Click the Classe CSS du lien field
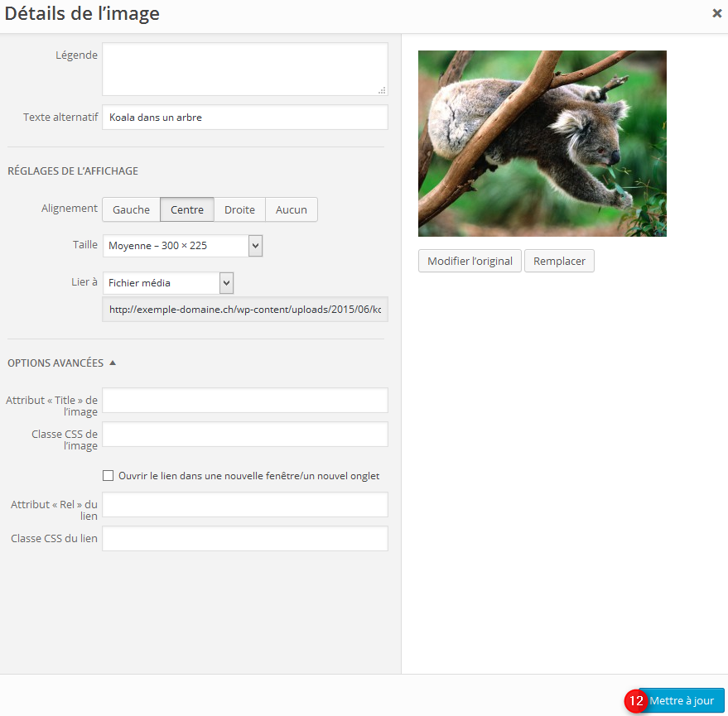The image size is (728, 716). click(x=244, y=539)
